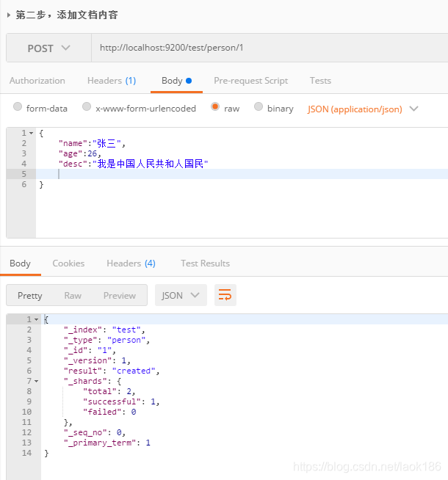Open the POST method dropdown

click(x=48, y=48)
